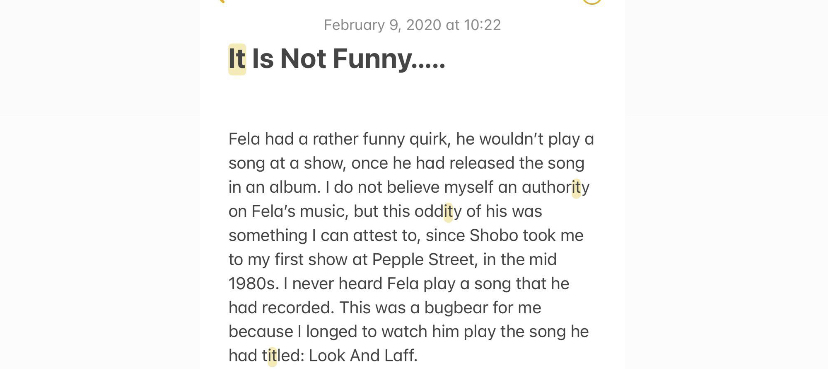Screen dimensions: 828x369
Task: Click the song name "Look And Laff."
Action: point(363,356)
